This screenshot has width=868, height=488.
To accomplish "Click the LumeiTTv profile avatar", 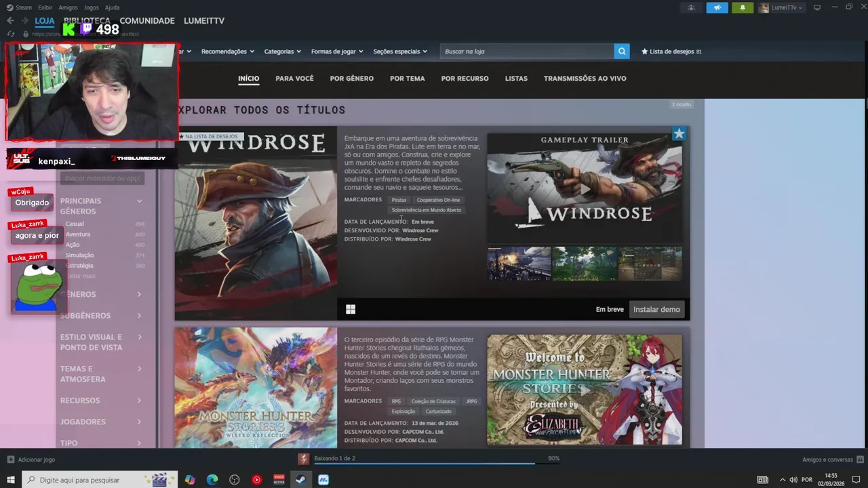I will click(x=764, y=7).
